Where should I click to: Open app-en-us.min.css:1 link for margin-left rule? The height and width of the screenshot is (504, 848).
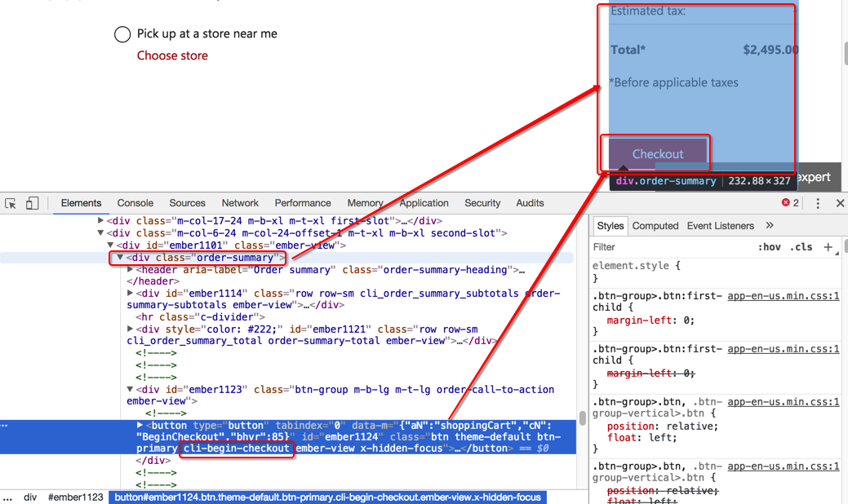(x=783, y=295)
